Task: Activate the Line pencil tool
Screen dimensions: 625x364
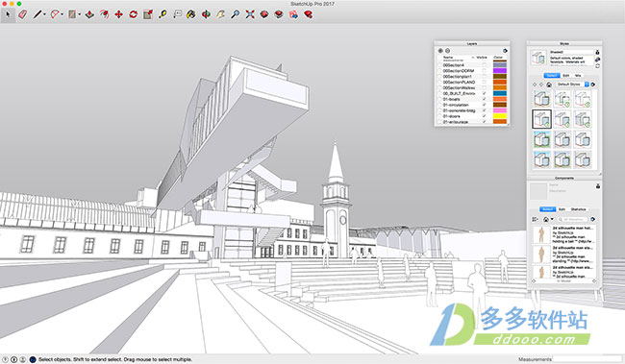Action: tap(37, 14)
